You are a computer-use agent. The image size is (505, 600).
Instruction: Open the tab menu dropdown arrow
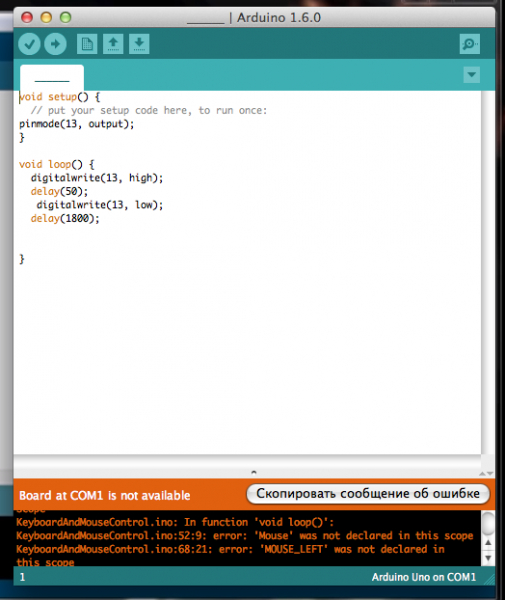[471, 75]
